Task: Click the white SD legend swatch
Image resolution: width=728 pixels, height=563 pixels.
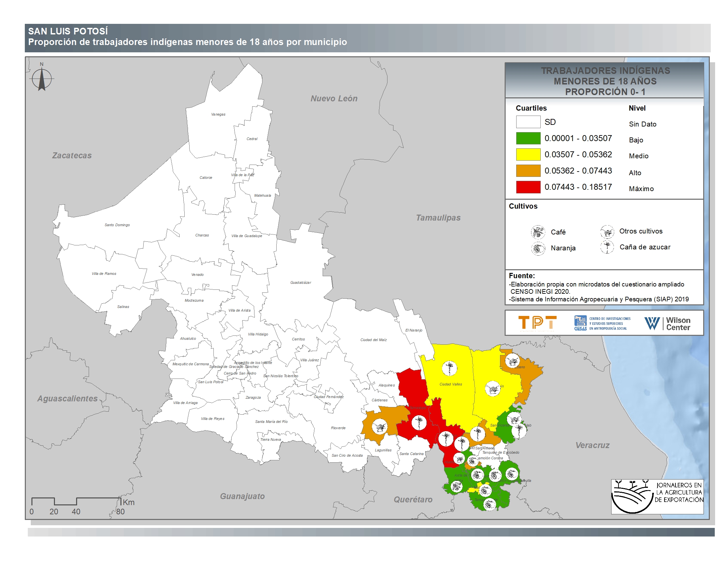Action: (x=528, y=122)
